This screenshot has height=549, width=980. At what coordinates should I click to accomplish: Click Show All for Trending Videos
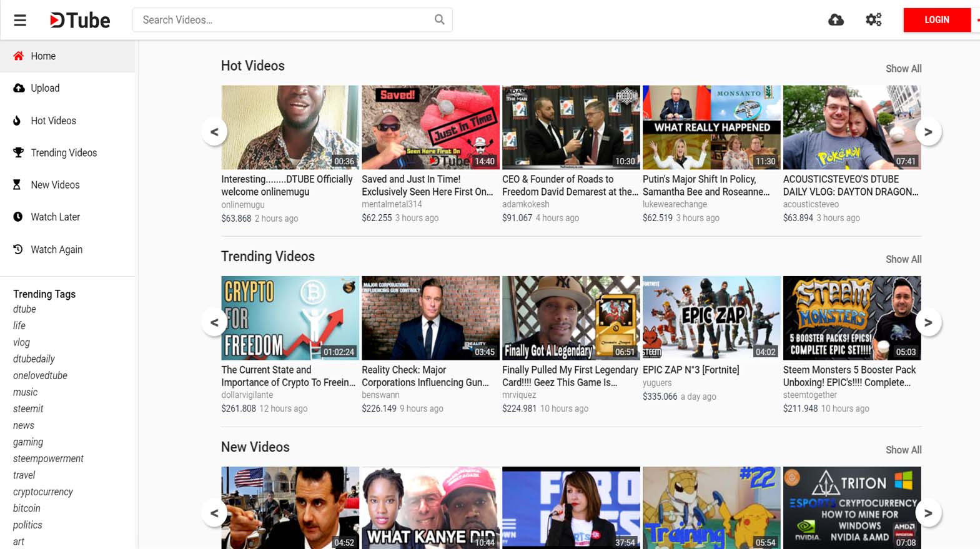(x=903, y=259)
